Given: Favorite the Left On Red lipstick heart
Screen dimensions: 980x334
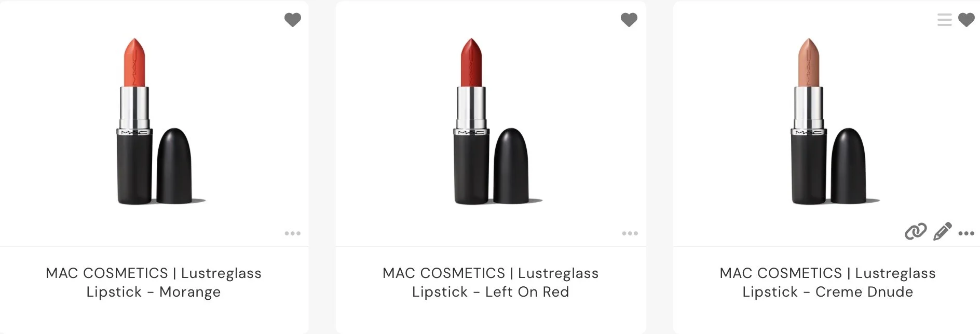Looking at the screenshot, I should [629, 20].
